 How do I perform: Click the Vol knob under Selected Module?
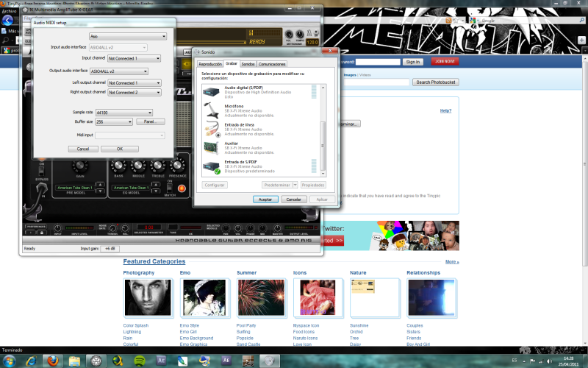point(237,228)
